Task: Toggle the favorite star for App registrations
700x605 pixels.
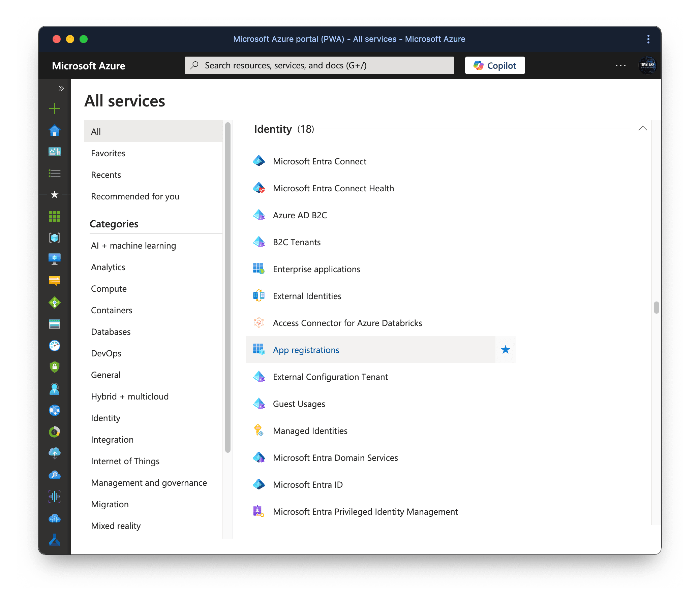Action: pos(505,349)
